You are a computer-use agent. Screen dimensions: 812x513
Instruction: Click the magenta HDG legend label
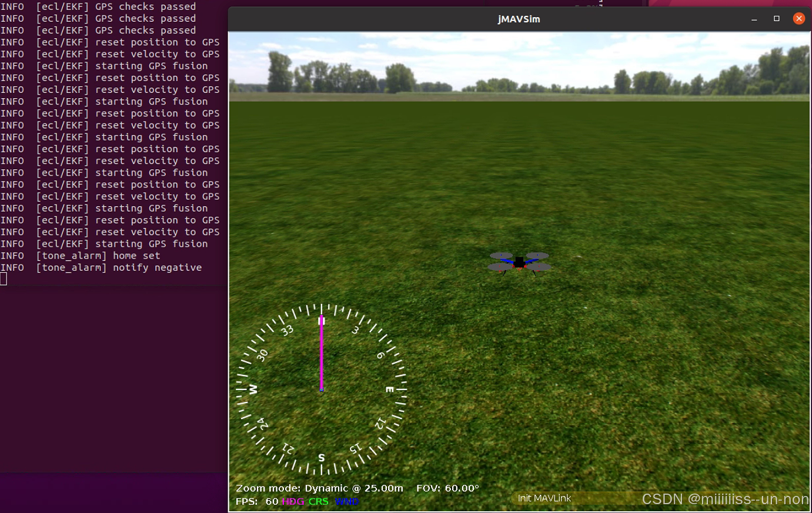[x=292, y=501]
